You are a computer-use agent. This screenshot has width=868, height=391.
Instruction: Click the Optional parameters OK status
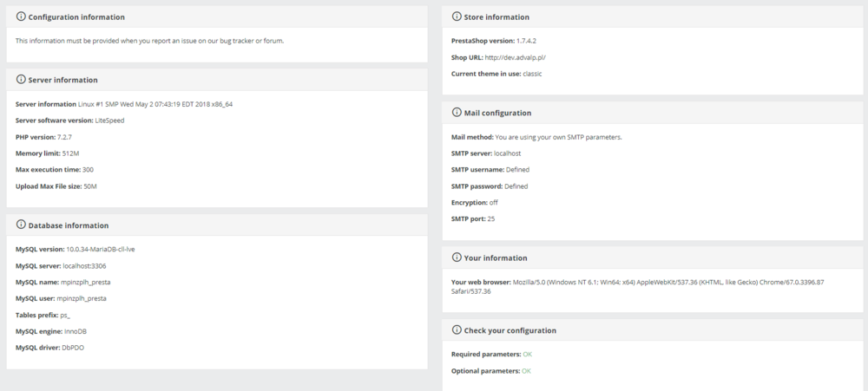[526, 371]
